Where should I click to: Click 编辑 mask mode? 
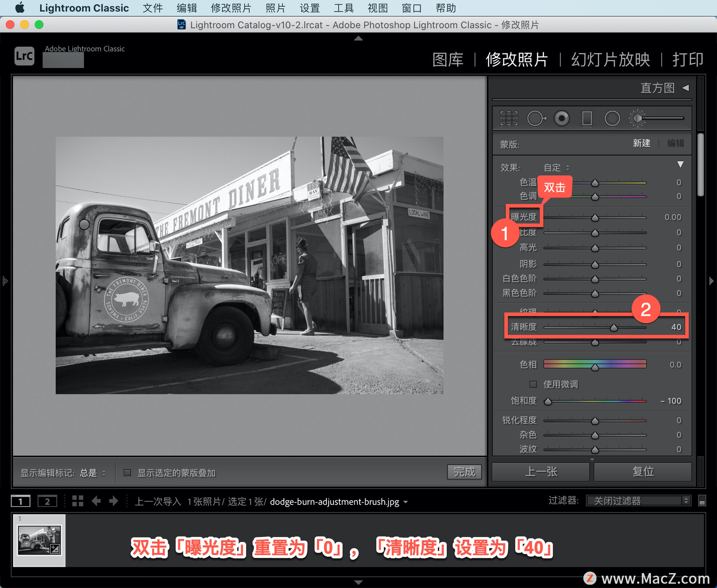tap(675, 143)
